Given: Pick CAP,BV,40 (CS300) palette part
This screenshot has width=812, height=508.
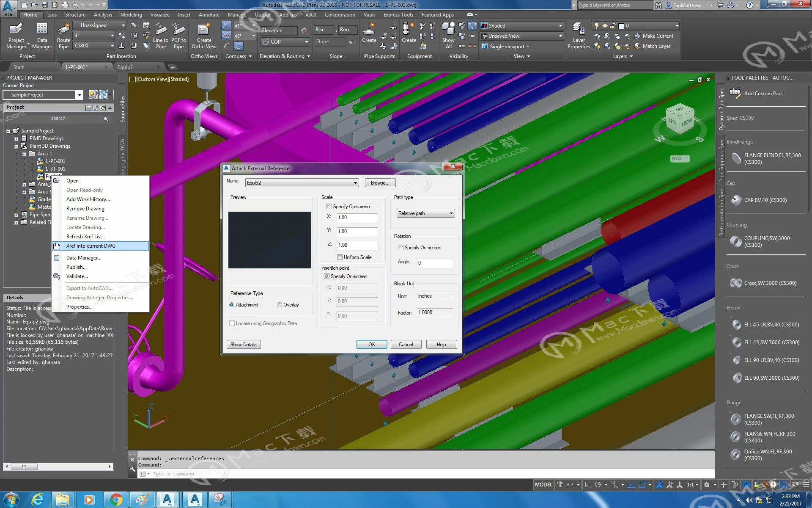Looking at the screenshot, I should [x=759, y=200].
